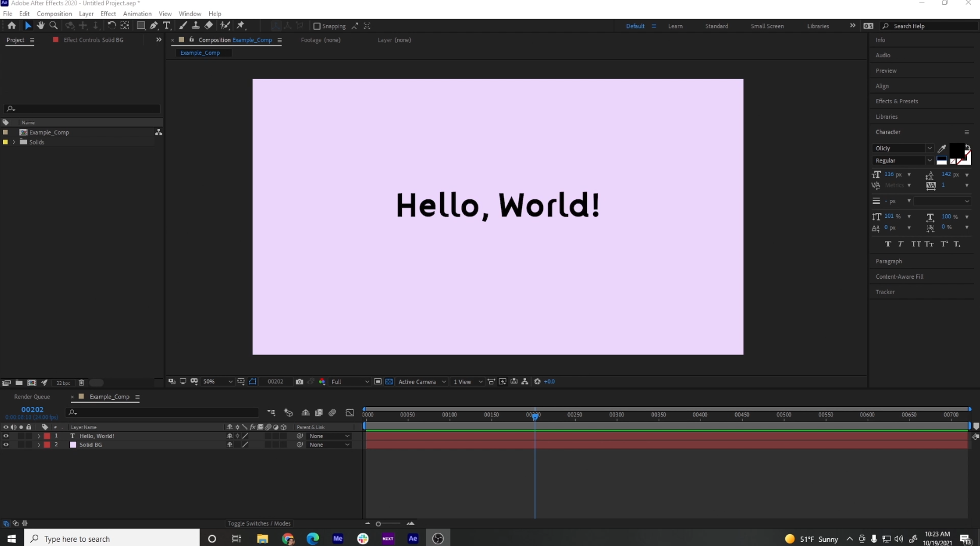Expand the Solids folder in Project panel
Image resolution: width=980 pixels, height=546 pixels.
coord(14,142)
